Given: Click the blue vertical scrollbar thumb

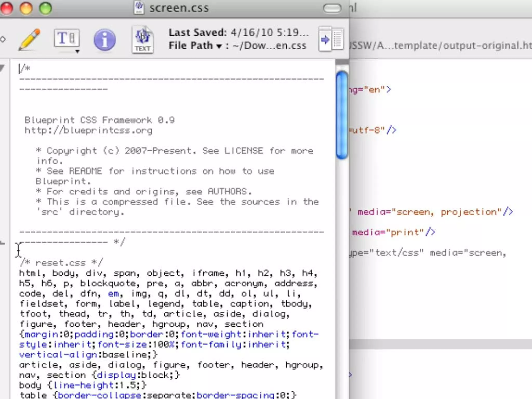Looking at the screenshot, I should (342, 114).
